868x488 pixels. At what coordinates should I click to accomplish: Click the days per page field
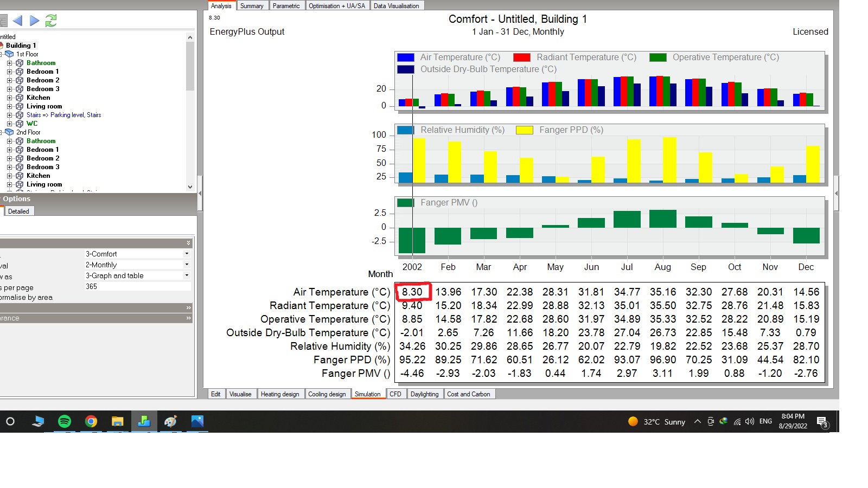[138, 286]
